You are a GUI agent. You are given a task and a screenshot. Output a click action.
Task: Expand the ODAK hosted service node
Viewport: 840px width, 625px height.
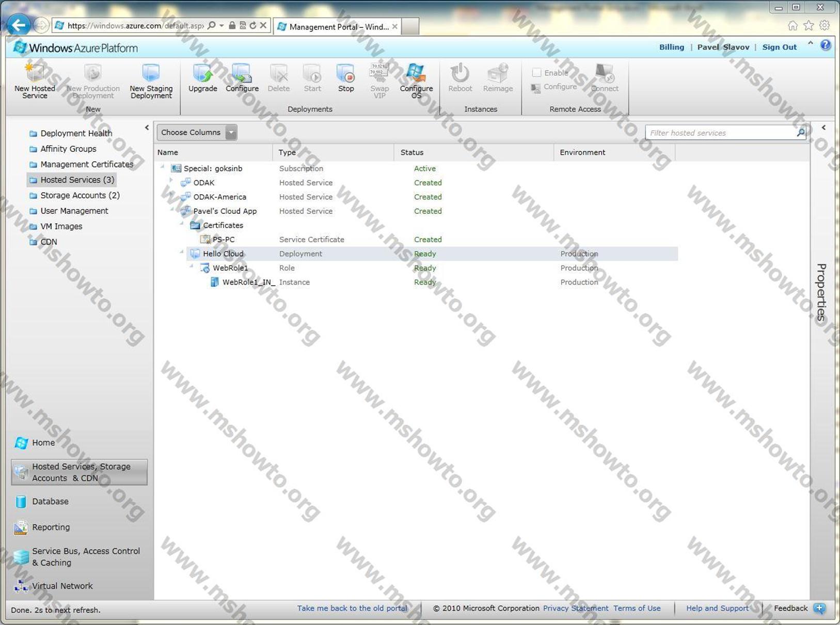171,181
